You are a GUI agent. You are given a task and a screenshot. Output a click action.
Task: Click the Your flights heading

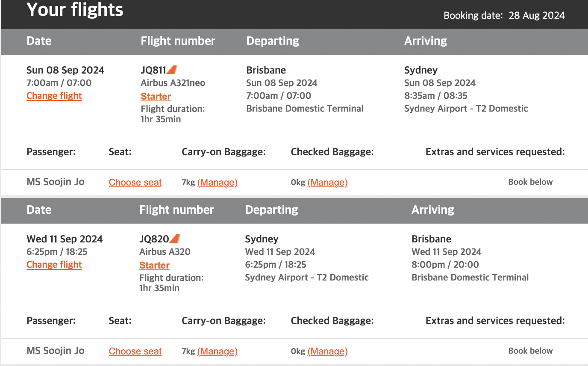[75, 10]
